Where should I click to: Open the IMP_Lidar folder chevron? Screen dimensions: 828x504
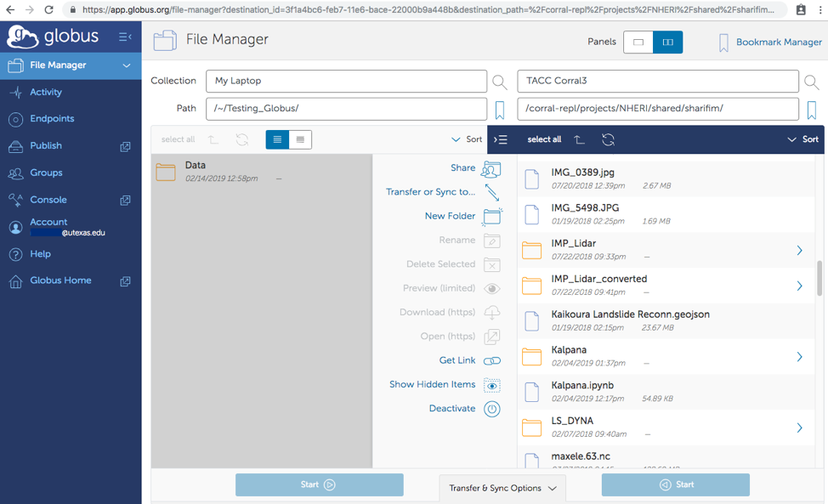point(799,250)
